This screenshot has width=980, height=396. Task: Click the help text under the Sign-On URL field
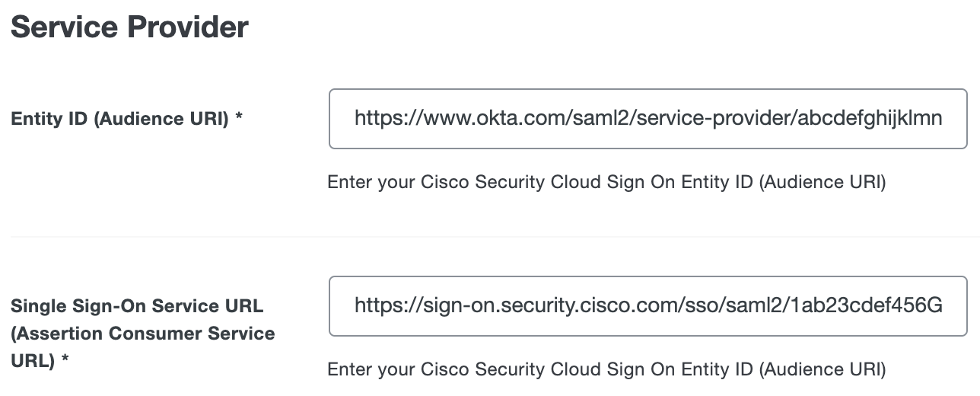tap(606, 370)
